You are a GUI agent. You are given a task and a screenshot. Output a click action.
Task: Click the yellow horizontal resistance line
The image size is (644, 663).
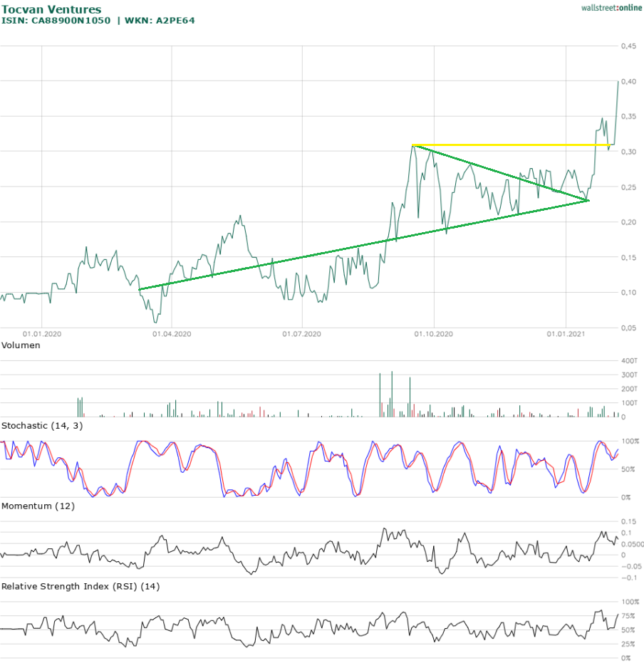tap(511, 145)
